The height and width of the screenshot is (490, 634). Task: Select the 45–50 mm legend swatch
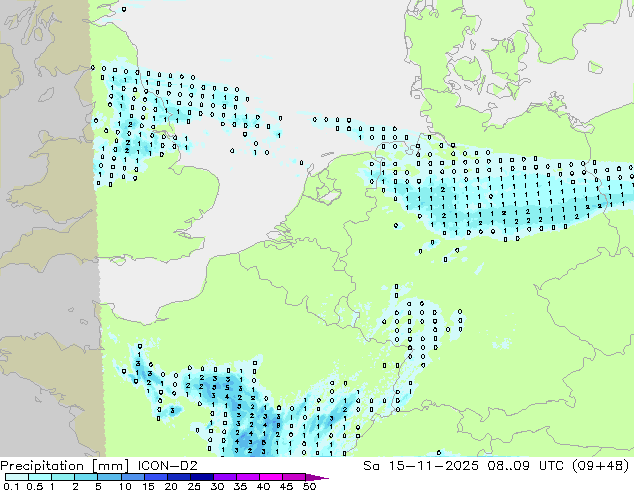click(294, 477)
